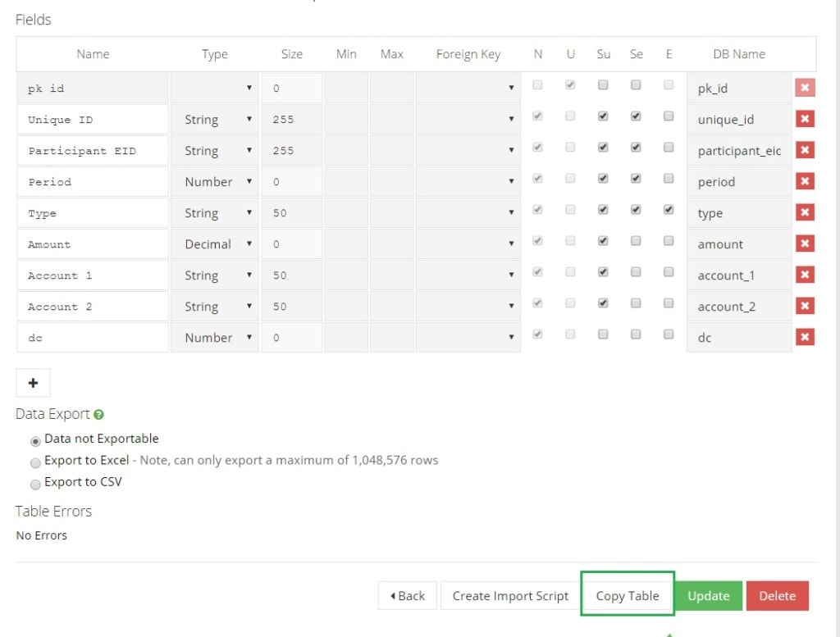Image resolution: width=840 pixels, height=637 pixels.
Task: Remove the Amount field row
Action: [x=805, y=243]
